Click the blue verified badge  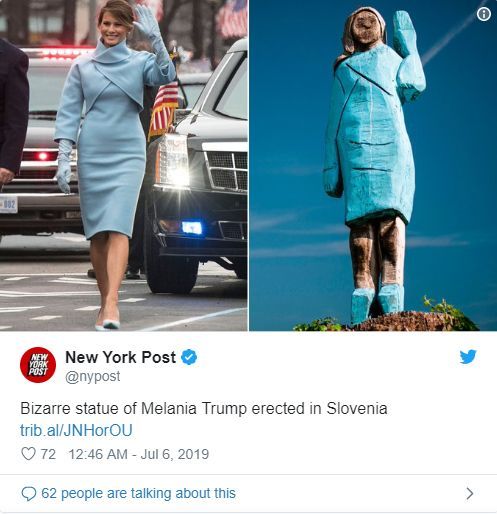pos(189,357)
